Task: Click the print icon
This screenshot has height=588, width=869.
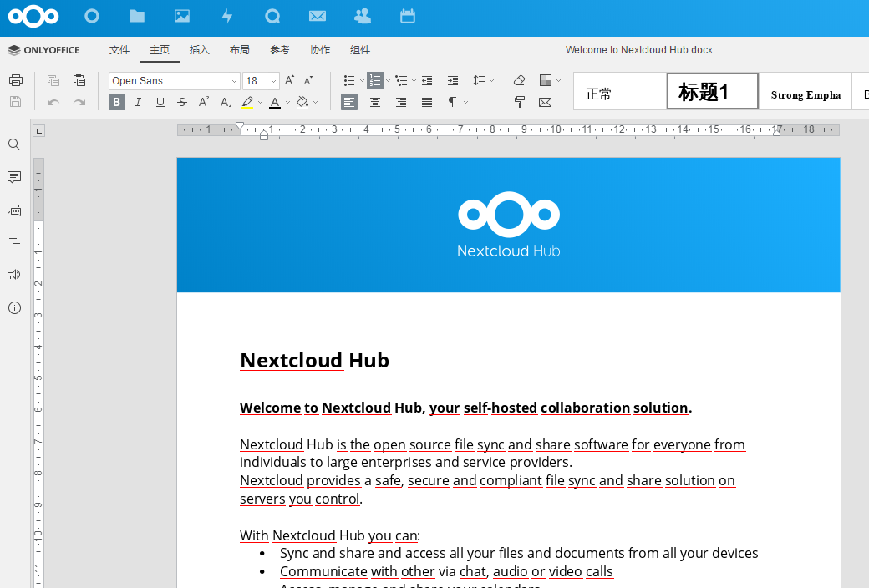Action: pyautogui.click(x=16, y=80)
